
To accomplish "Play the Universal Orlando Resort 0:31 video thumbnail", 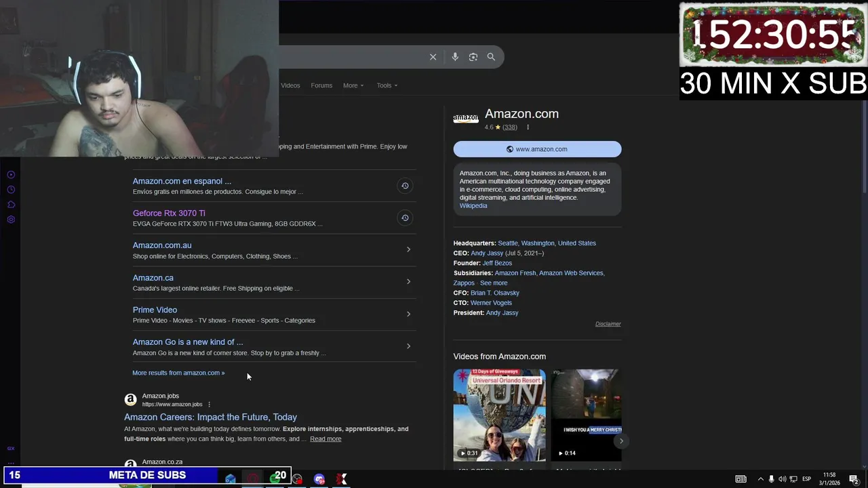I will pyautogui.click(x=499, y=415).
